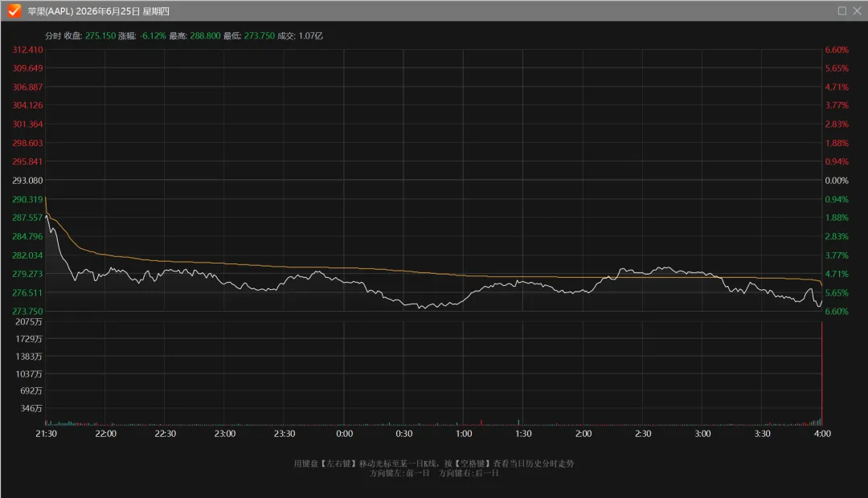Click the window title 苹果(AAPL) 2026年6月25日 星期四
The width and height of the screenshot is (868, 498).
[99, 11]
